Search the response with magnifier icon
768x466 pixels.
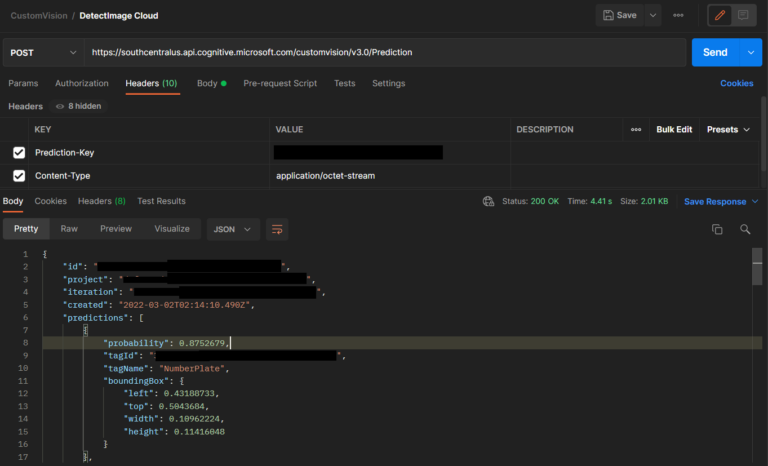tap(745, 229)
